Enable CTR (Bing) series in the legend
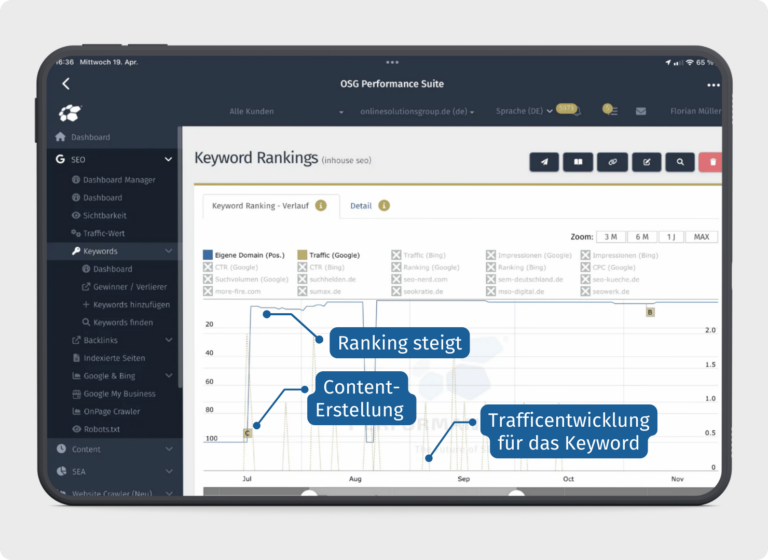Image resolution: width=768 pixels, height=560 pixels. [321, 268]
